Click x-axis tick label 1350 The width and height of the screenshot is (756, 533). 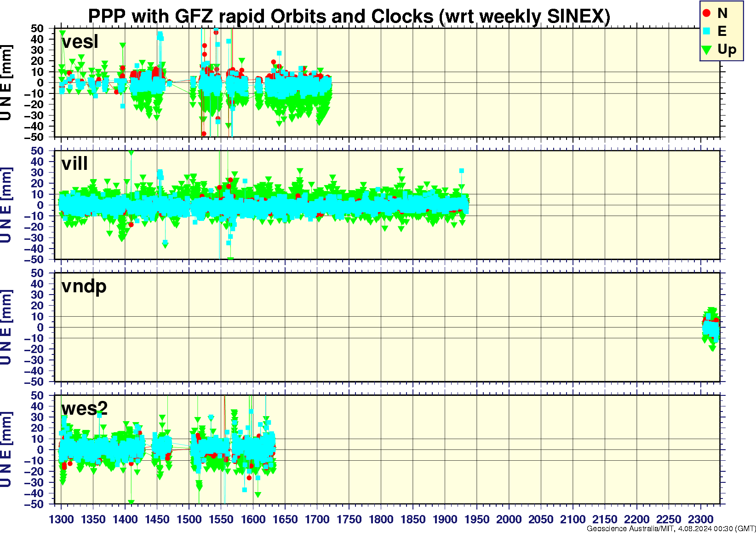pos(93,519)
